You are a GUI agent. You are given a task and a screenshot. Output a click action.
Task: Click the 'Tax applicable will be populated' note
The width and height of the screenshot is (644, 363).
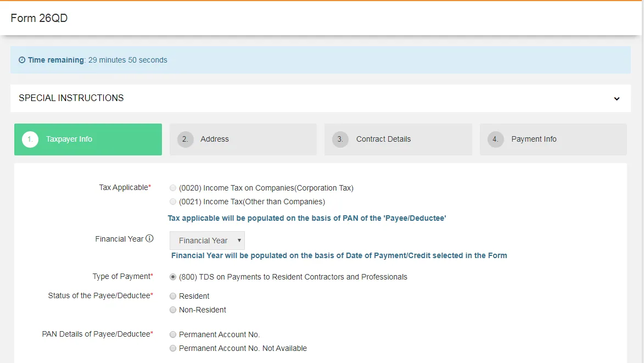307,218
